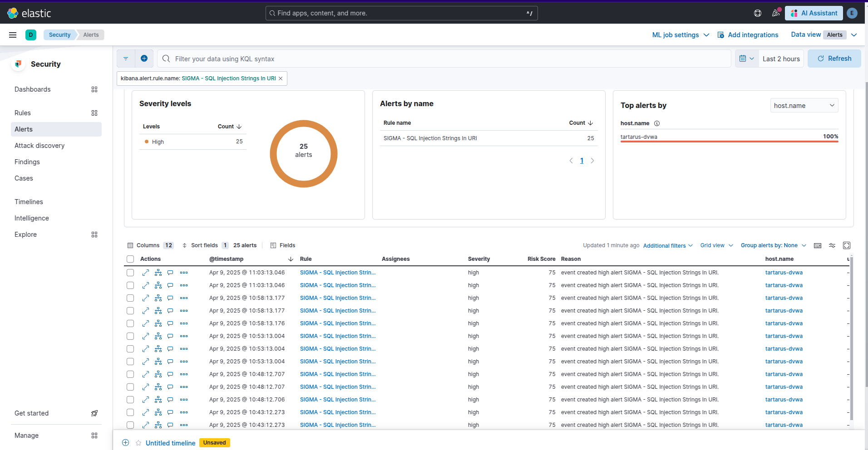Go to Attack discovery in sidebar

click(39, 146)
